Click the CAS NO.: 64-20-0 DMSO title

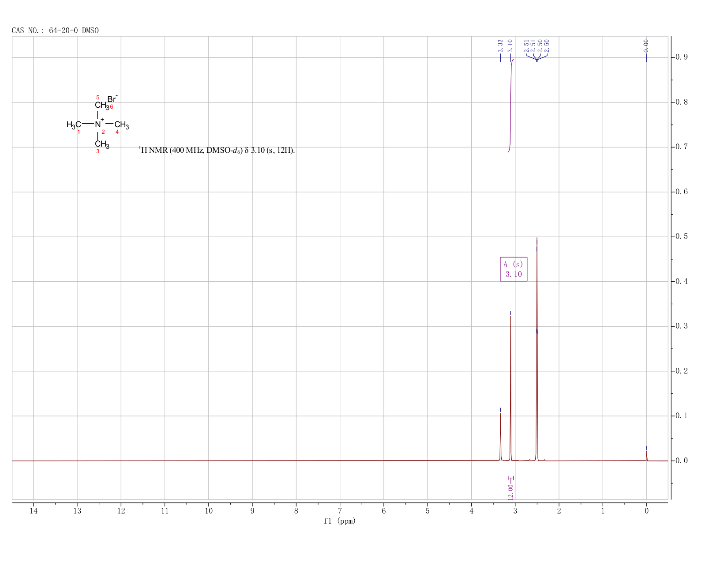[55, 30]
